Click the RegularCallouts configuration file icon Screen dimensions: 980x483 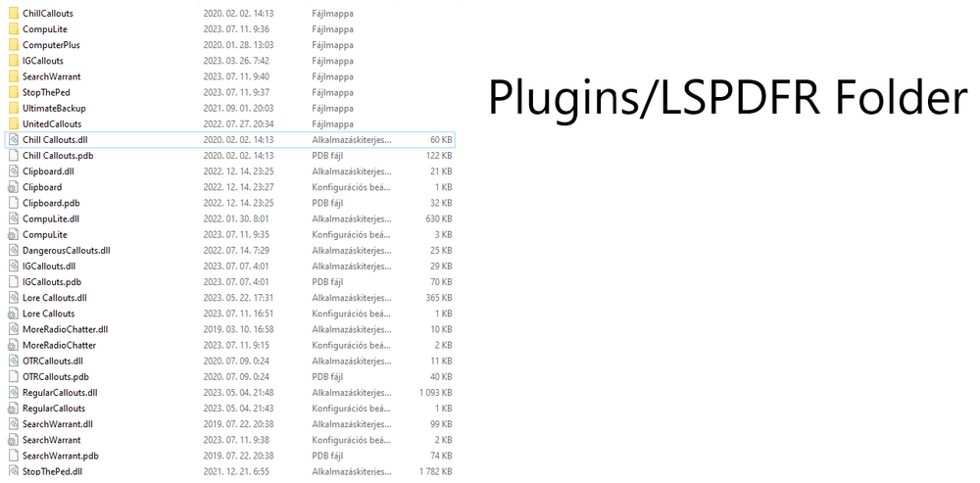point(13,409)
